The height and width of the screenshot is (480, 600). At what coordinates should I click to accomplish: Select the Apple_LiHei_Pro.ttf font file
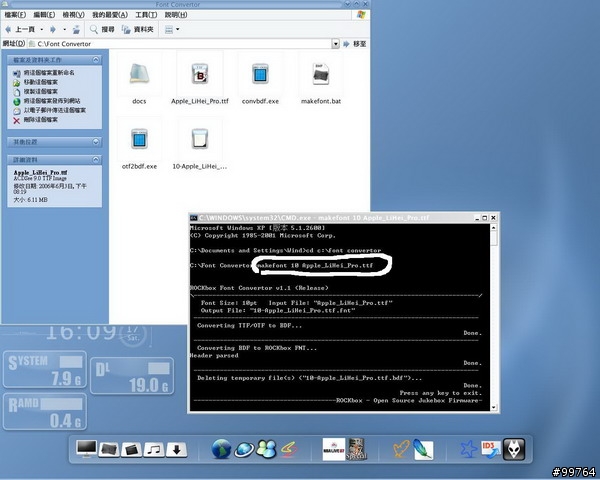(200, 75)
